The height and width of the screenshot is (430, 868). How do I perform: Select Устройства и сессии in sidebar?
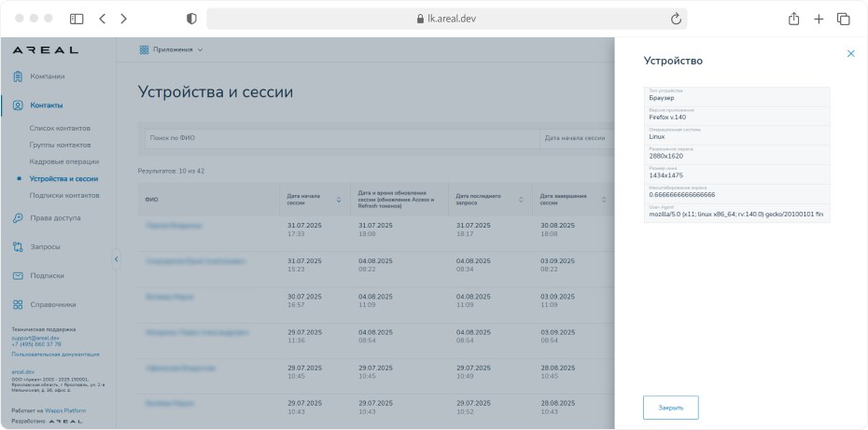(x=64, y=179)
